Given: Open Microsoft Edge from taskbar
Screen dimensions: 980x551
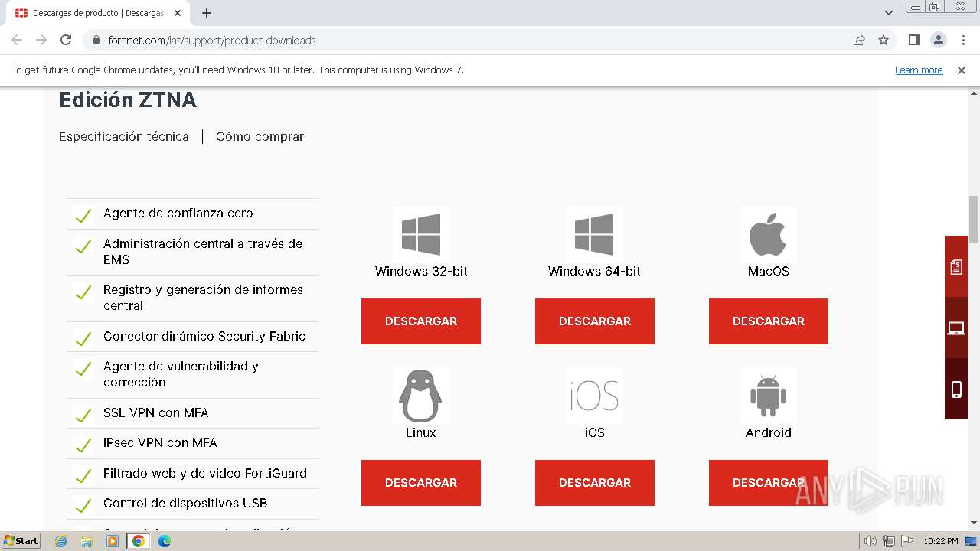Looking at the screenshot, I should coord(165,541).
